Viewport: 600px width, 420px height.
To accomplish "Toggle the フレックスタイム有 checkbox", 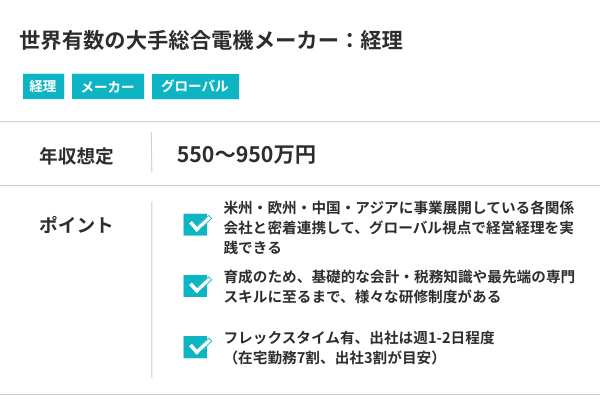I will coord(196,347).
